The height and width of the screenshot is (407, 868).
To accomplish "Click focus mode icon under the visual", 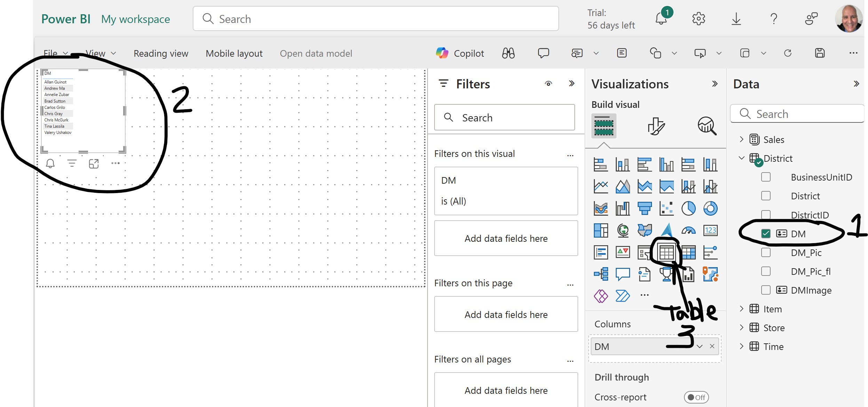I will tap(94, 163).
